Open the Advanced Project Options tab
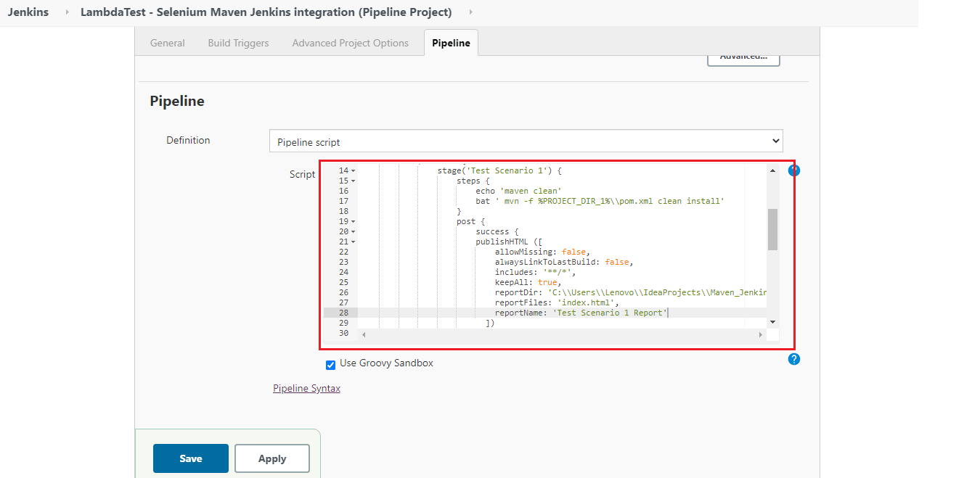The height and width of the screenshot is (478, 980). click(350, 43)
